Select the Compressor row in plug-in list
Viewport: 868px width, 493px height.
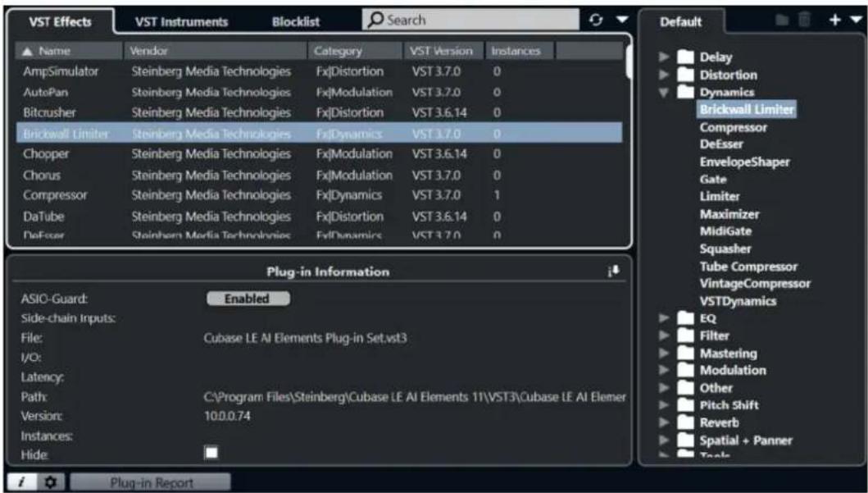[320, 195]
